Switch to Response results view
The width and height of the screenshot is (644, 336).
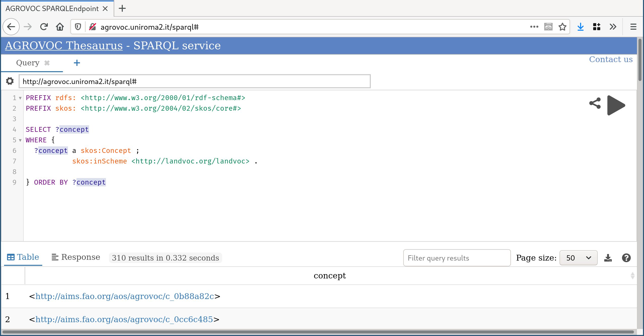click(76, 257)
